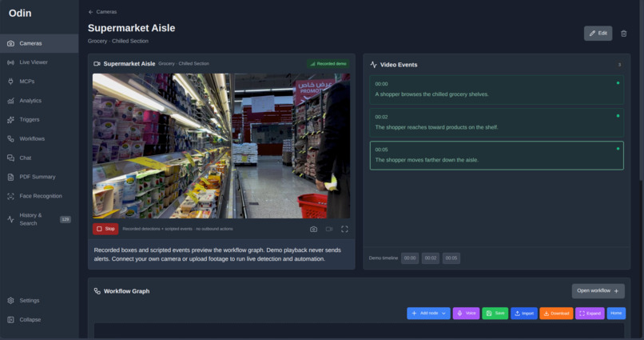Save the workflow graph

[495, 314]
